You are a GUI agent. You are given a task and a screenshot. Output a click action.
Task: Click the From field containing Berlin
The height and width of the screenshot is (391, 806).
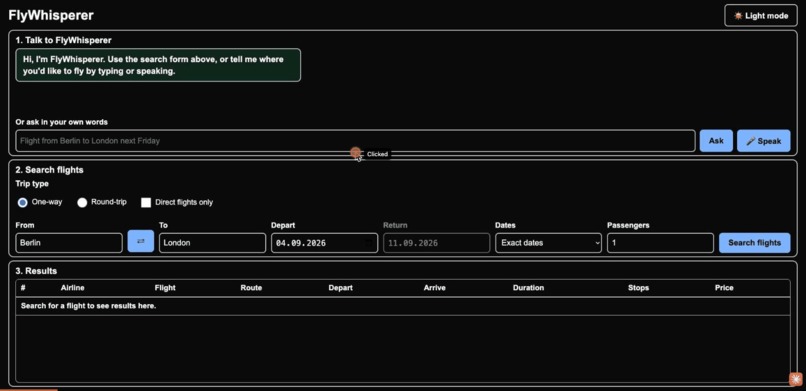click(x=69, y=243)
